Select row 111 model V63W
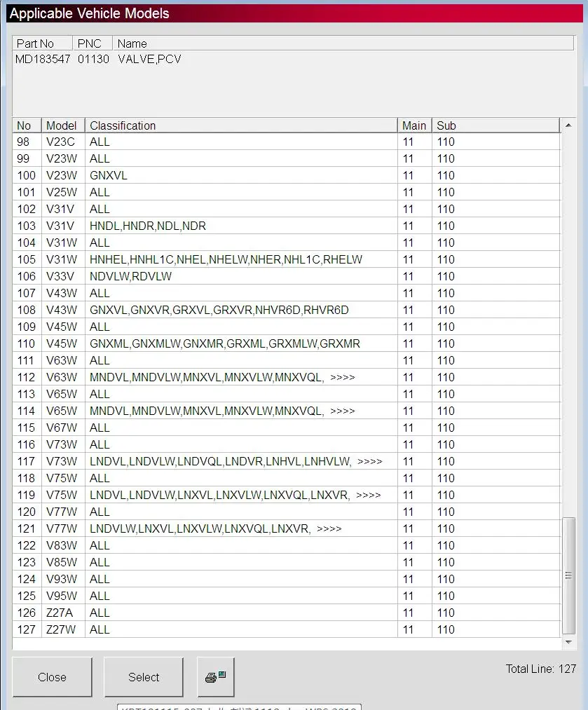 point(286,360)
